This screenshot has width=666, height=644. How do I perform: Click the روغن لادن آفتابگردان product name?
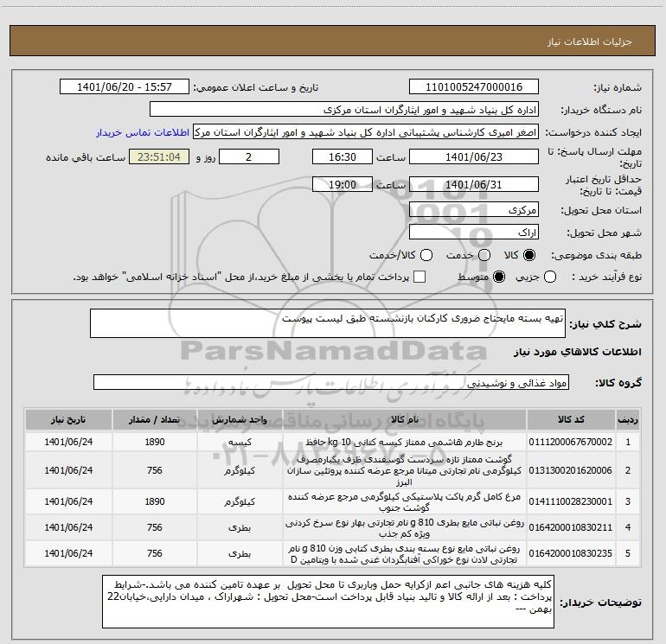point(405,553)
